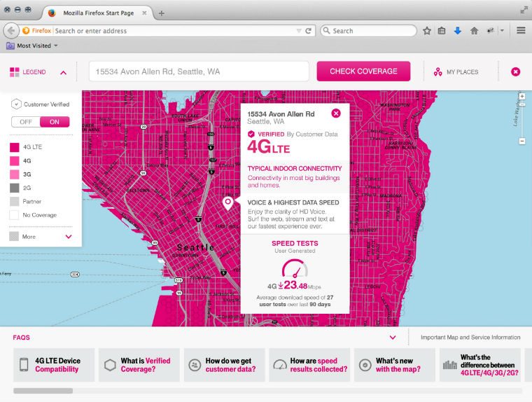Screen dimensions: 532x402
Task: Close the 4G LTE address info popup
Action: pos(335,113)
